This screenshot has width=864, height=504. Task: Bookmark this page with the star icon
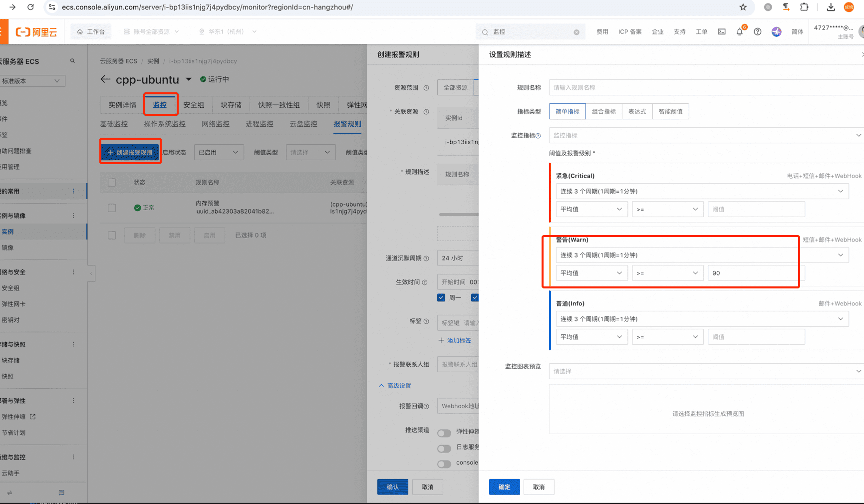click(x=743, y=7)
